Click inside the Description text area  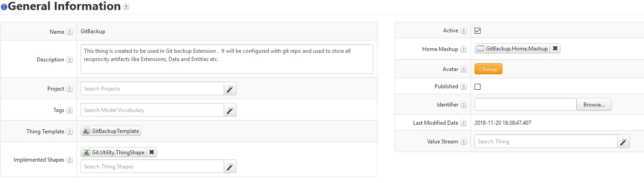pyautogui.click(x=227, y=59)
